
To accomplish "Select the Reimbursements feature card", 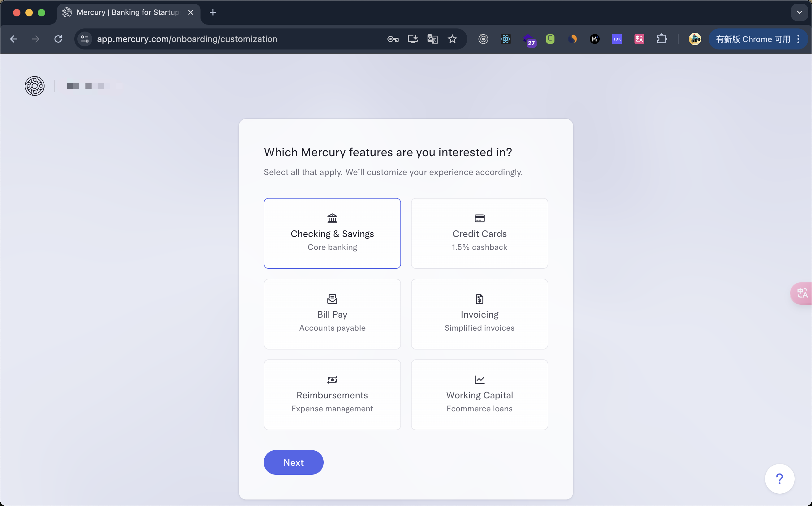I will pos(332,395).
